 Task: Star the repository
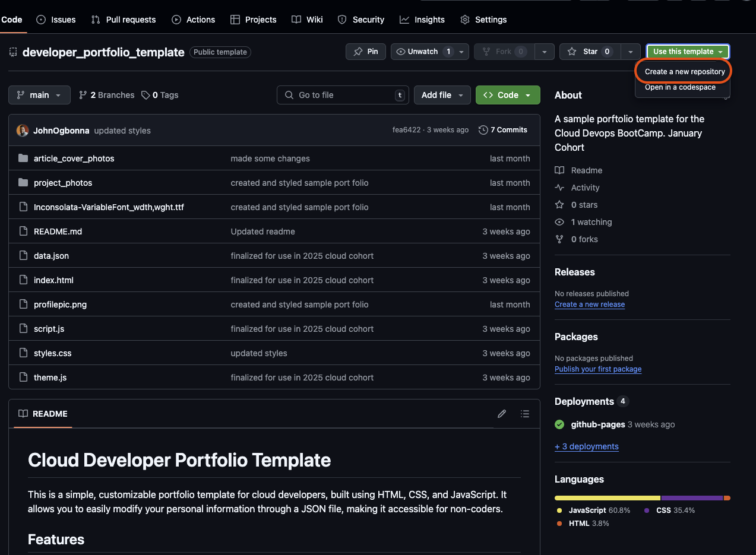(x=590, y=52)
